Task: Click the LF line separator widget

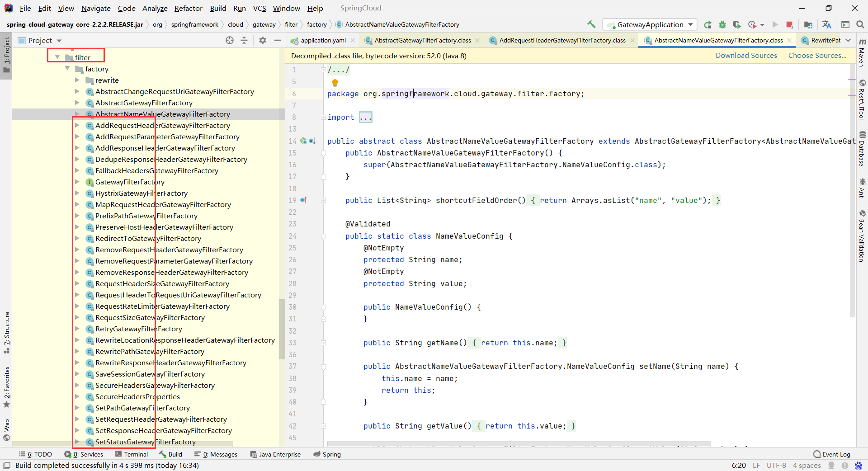Action: [756, 465]
